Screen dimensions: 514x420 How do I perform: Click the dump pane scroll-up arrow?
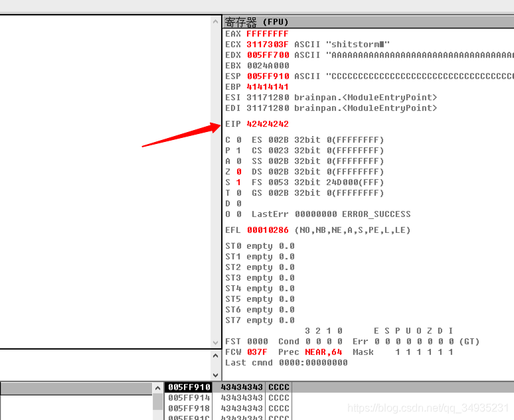click(157, 388)
